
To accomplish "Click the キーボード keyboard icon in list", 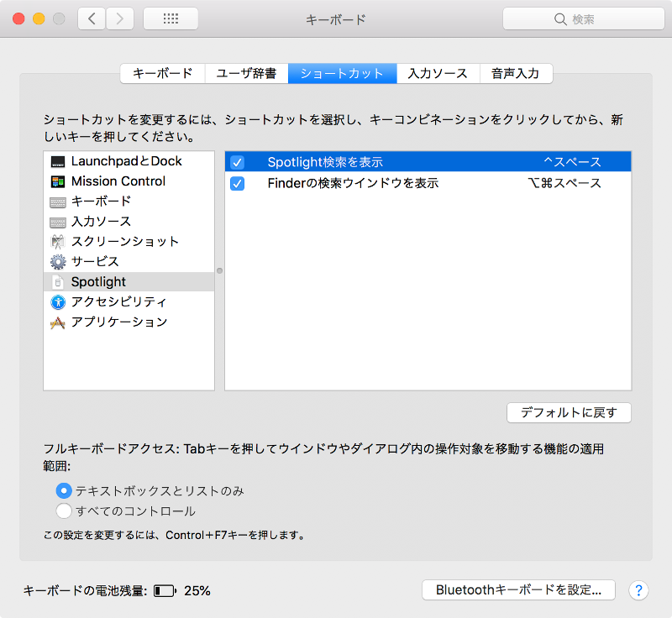I will click(58, 202).
